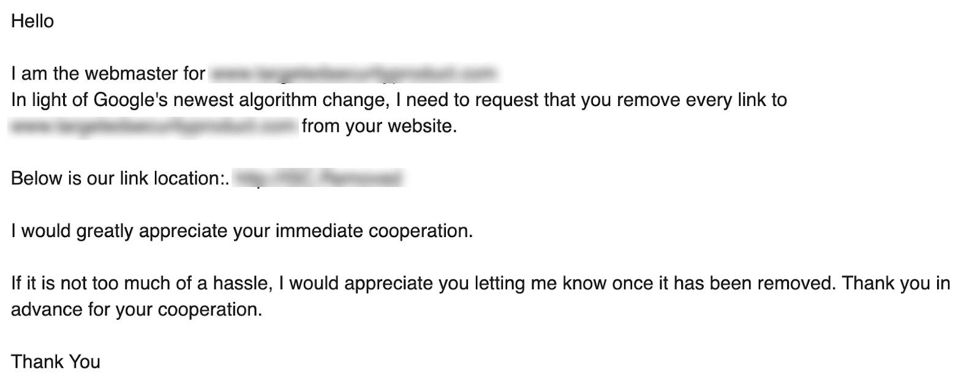Click the blurred link location URL
The width and height of the screenshot is (980, 386).
[x=318, y=179]
